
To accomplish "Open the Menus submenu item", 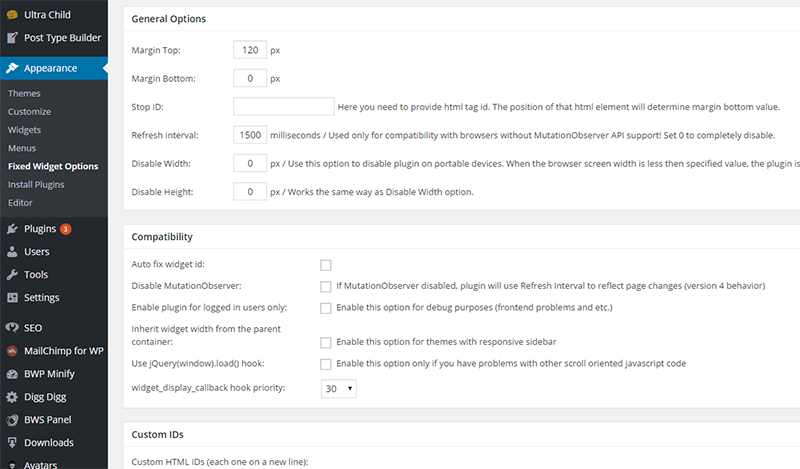I will tap(22, 149).
